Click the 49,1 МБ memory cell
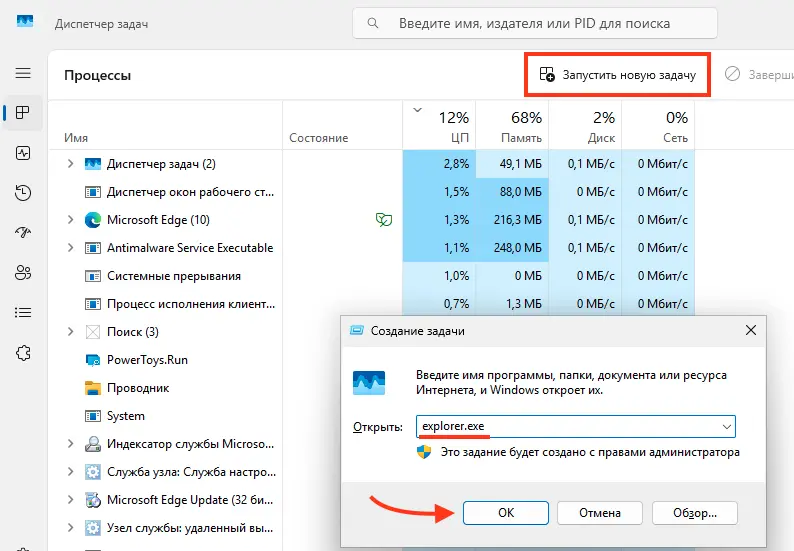The width and height of the screenshot is (794, 551). [x=512, y=164]
